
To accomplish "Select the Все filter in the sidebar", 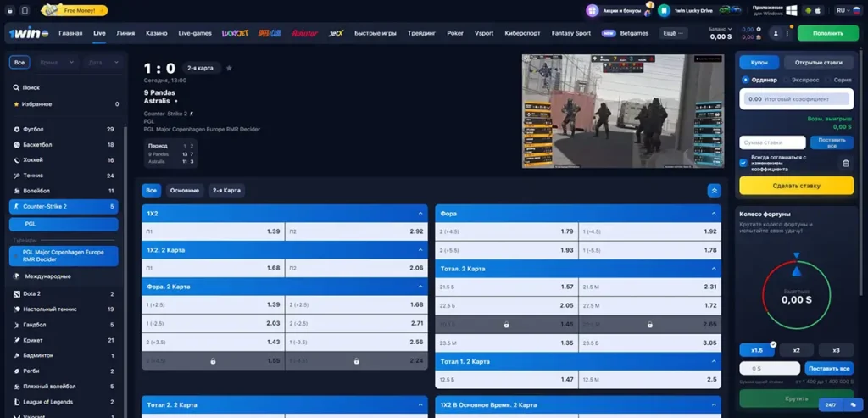I will (19, 63).
